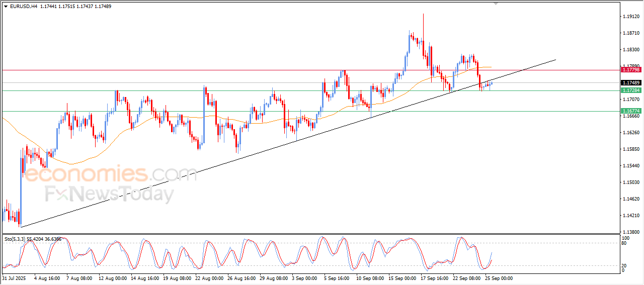Viewport: 644px width, 285px height.
Task: Click the 7 Aug 08:00 time label
Action: (79, 278)
